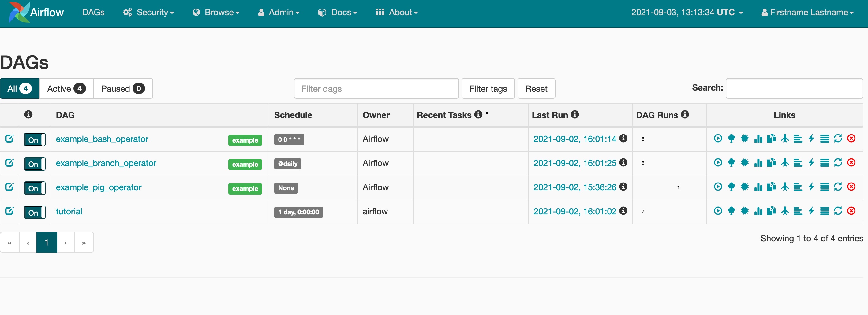Refresh the example_branch_operator DAG
Viewport: 868px width, 315px height.
[838, 163]
